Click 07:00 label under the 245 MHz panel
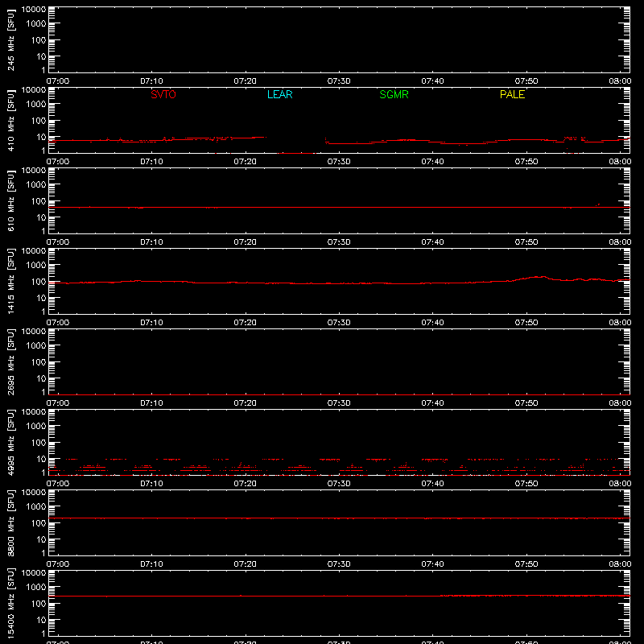644x644 pixels. click(x=58, y=81)
